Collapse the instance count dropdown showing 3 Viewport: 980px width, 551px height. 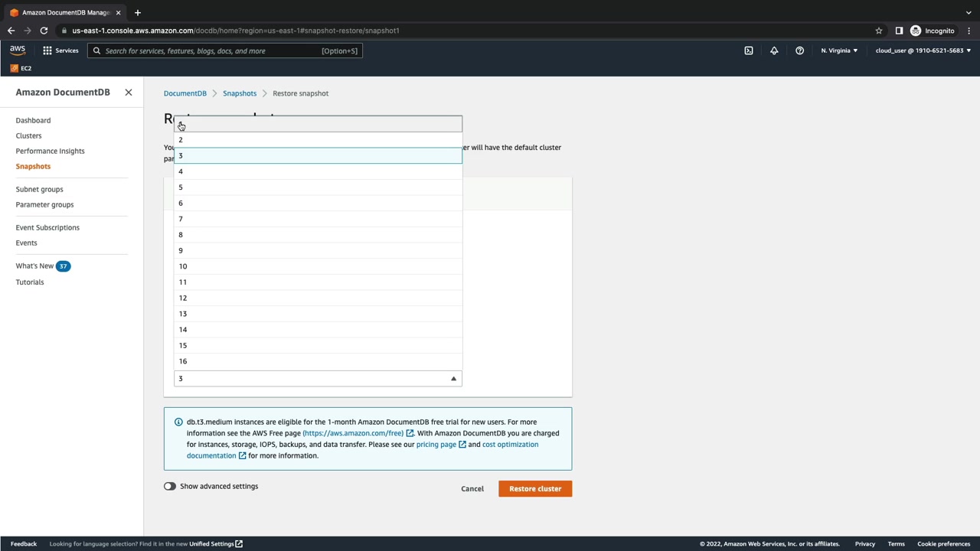pyautogui.click(x=318, y=379)
